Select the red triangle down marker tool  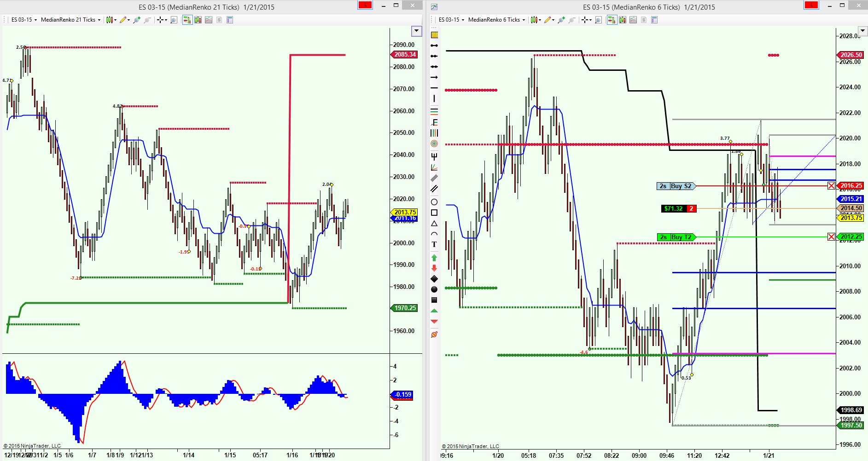pyautogui.click(x=434, y=321)
